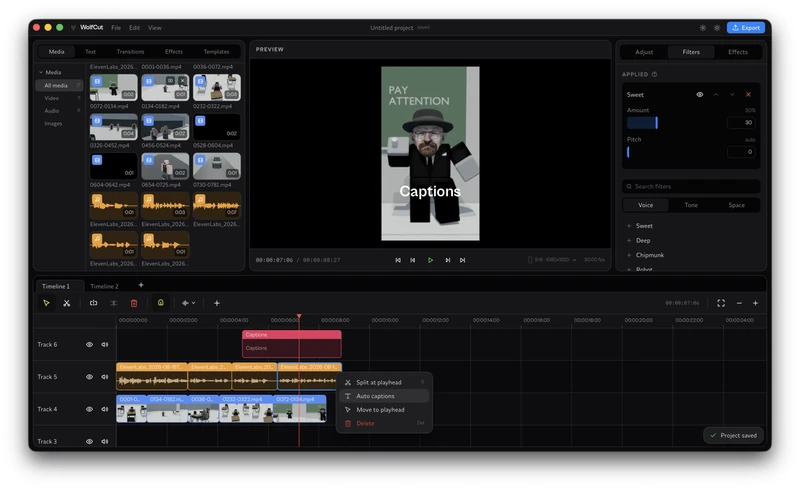The height and width of the screenshot is (489, 800).
Task: Select the arrow selection tool in timeline toolbar
Action: (46, 303)
